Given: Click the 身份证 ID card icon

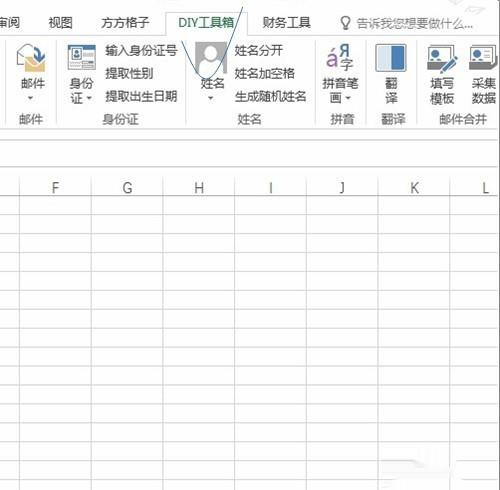Looking at the screenshot, I should (82, 57).
